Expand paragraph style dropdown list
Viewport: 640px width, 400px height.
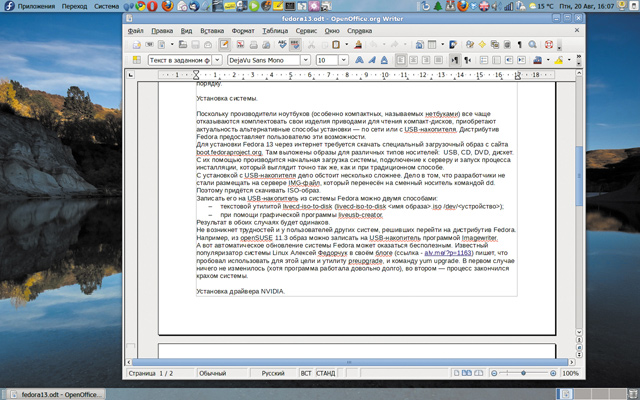217,60
